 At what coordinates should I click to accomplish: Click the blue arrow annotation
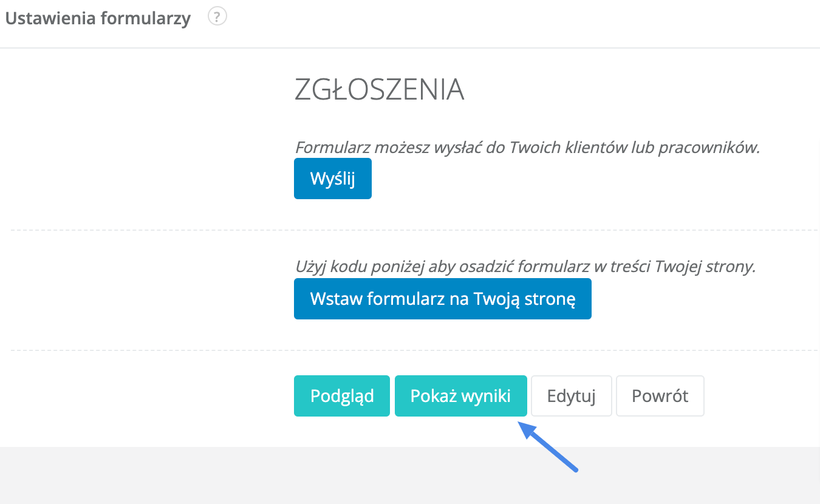click(550, 448)
